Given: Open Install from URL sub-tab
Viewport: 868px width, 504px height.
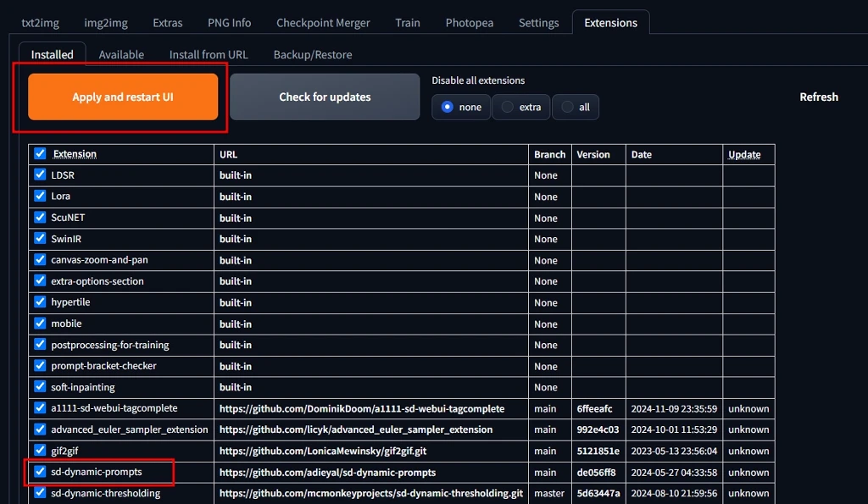Looking at the screenshot, I should 209,54.
